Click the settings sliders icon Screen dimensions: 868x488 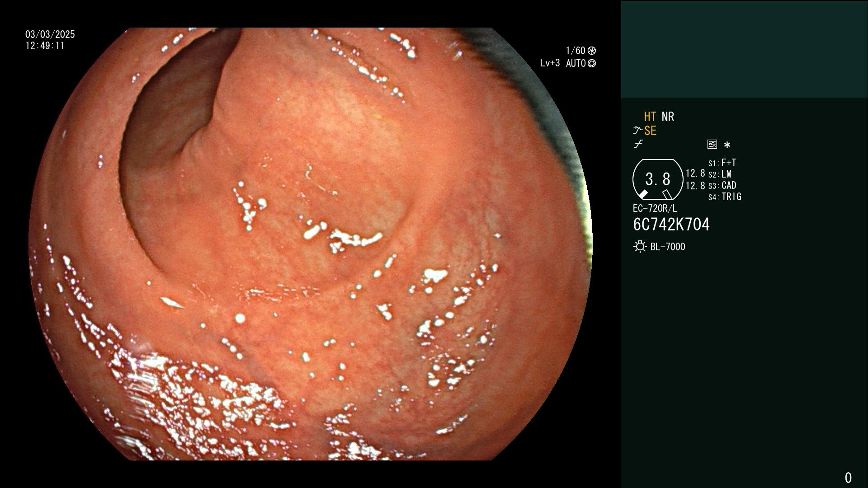click(x=712, y=145)
